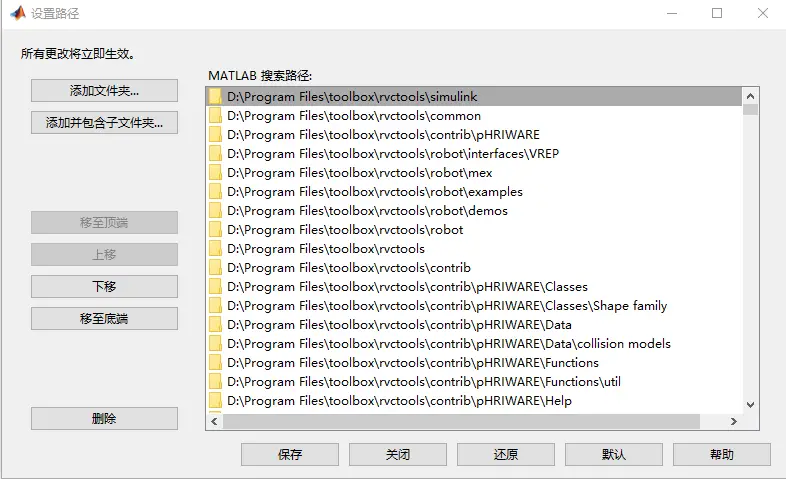
Task: Click 添加文件夹... button
Action: (x=104, y=91)
